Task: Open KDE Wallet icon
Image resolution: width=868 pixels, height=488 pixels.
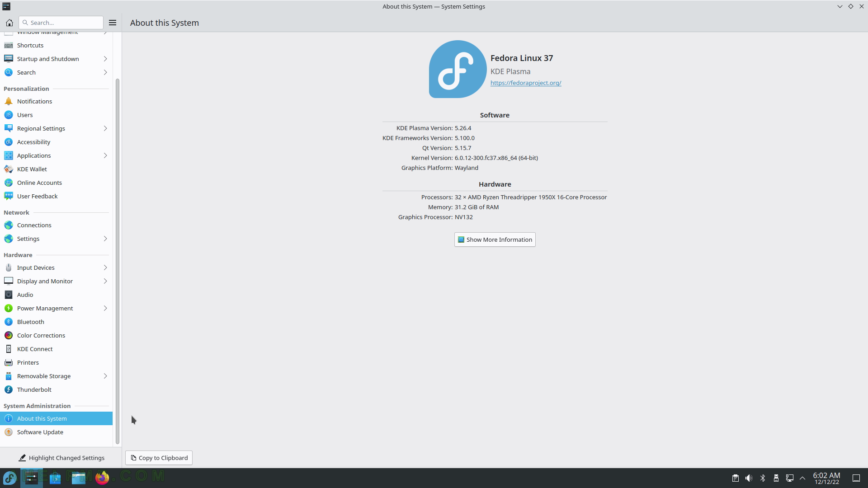Action: click(9, 169)
